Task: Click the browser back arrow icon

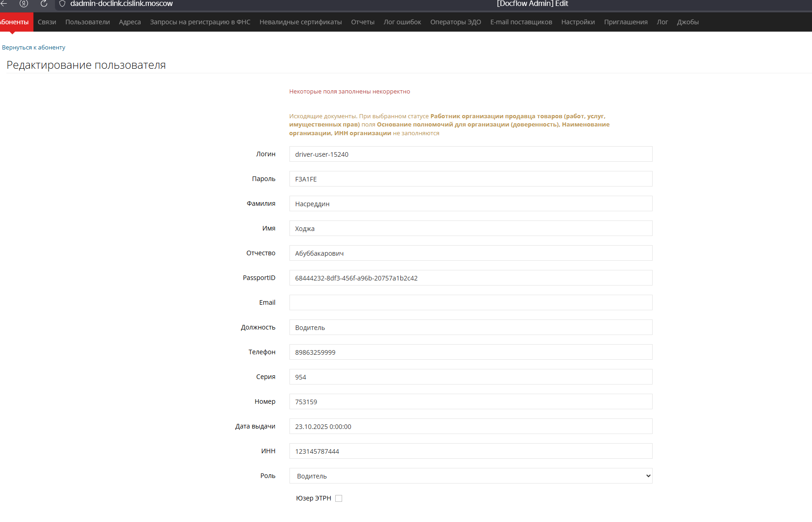Action: click(4, 4)
